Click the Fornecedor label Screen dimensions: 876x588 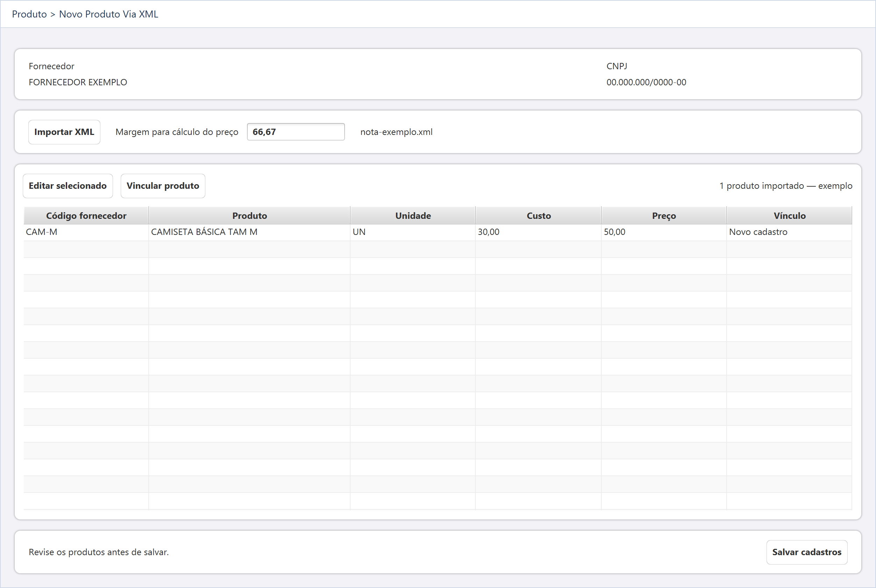coord(51,66)
